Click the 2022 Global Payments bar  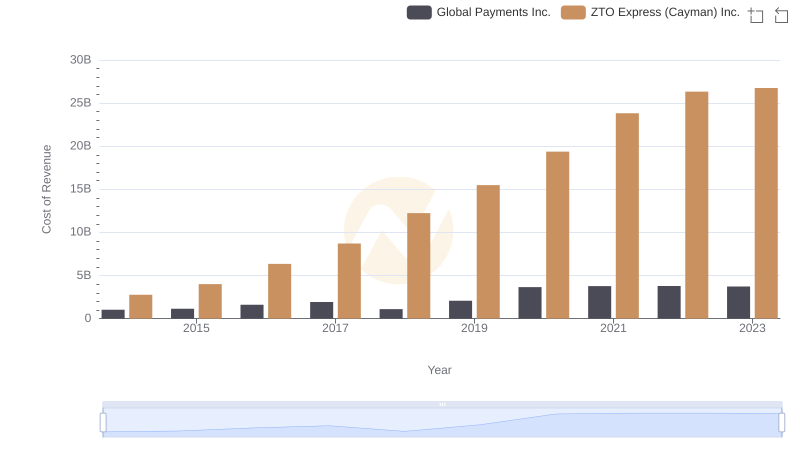[x=669, y=302]
